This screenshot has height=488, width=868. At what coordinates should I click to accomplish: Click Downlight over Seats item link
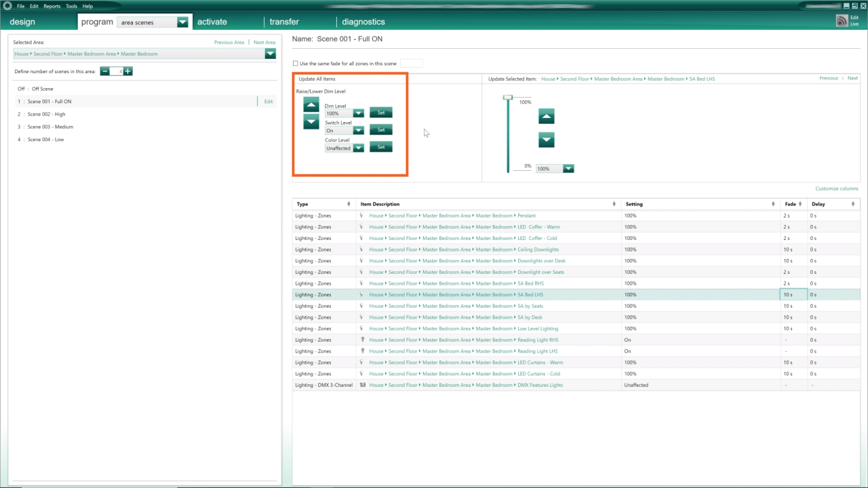(540, 272)
